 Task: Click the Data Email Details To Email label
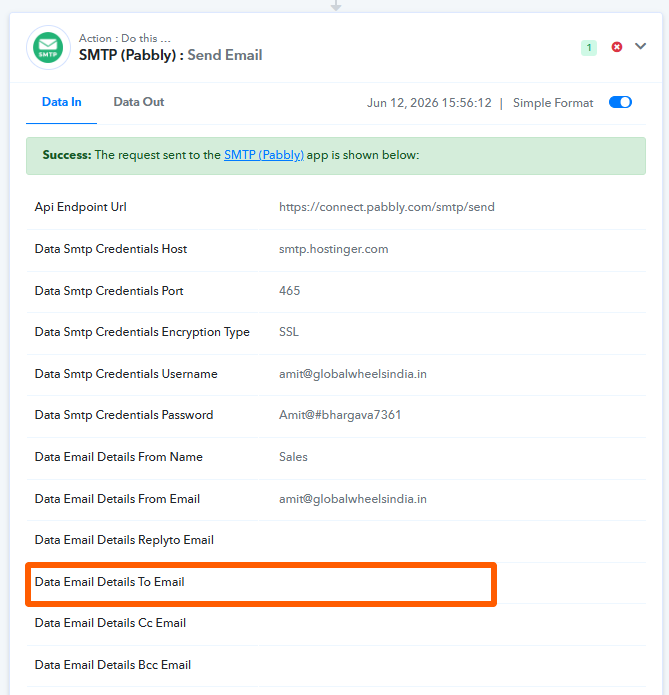pos(110,582)
